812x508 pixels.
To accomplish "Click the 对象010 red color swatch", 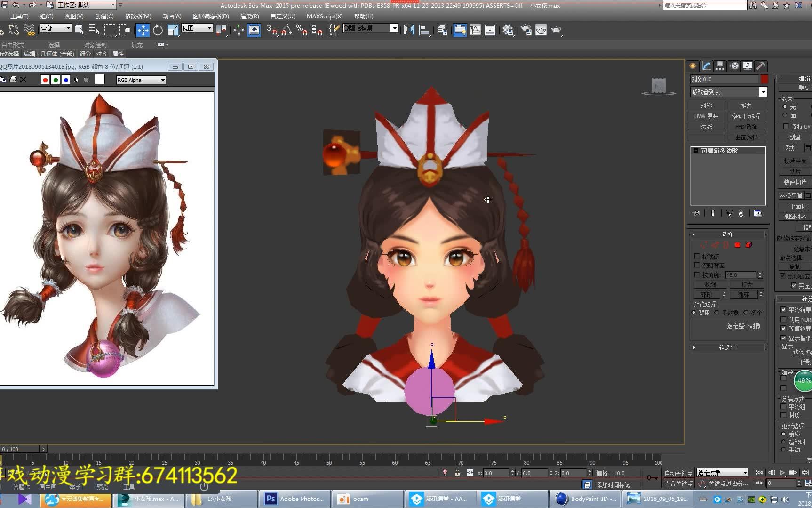I will 764,79.
